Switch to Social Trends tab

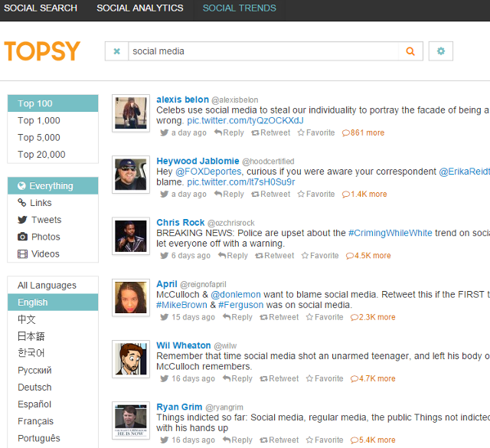240,8
